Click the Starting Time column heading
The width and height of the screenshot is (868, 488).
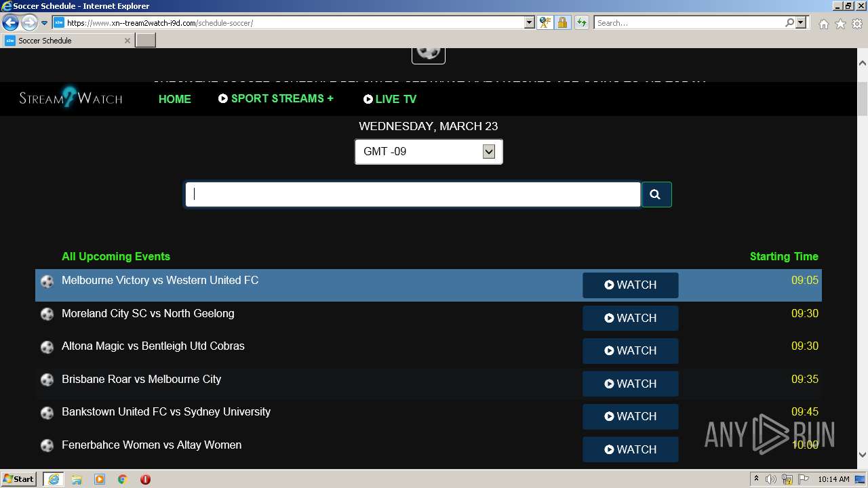(784, 256)
